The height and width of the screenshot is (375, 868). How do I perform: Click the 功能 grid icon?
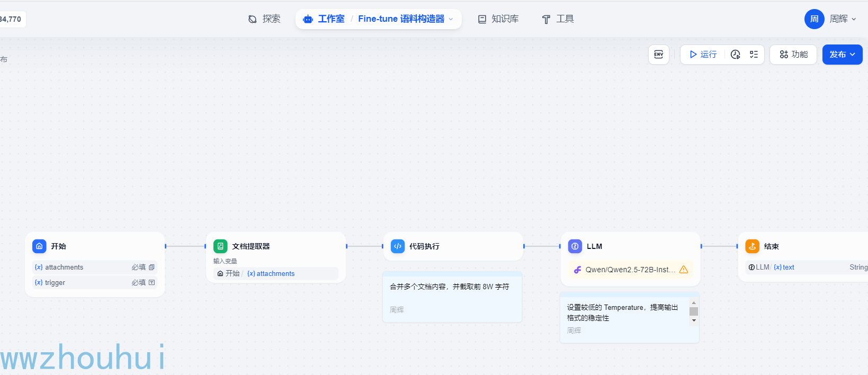coord(784,55)
